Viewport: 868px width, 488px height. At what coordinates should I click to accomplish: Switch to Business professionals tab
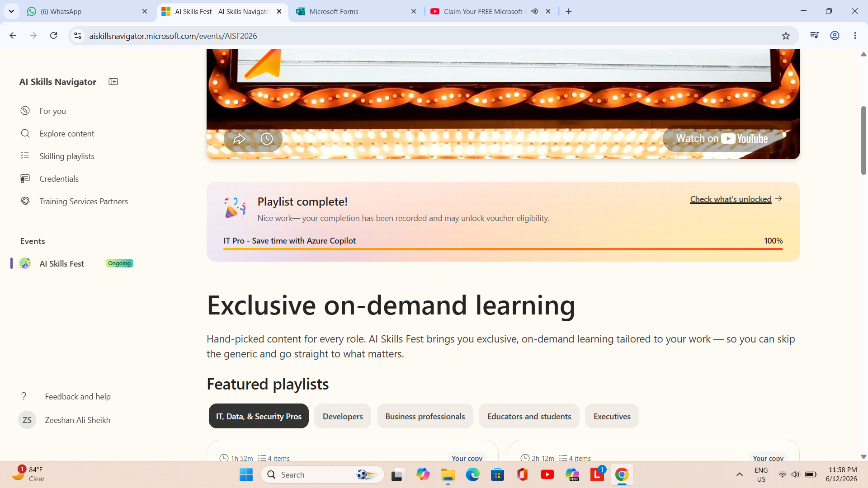tap(425, 416)
